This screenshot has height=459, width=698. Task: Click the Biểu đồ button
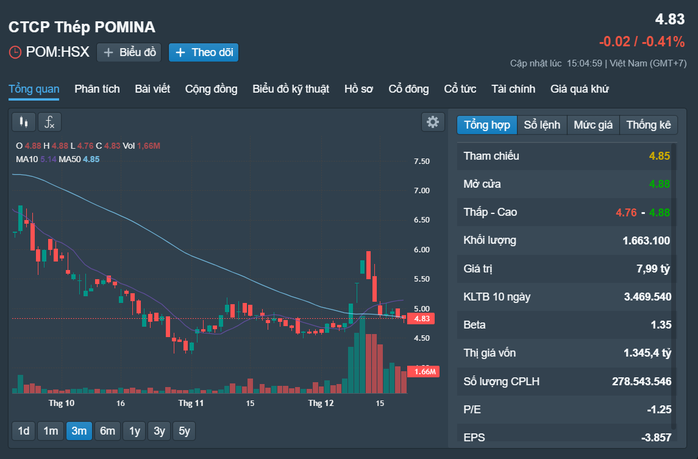[129, 53]
